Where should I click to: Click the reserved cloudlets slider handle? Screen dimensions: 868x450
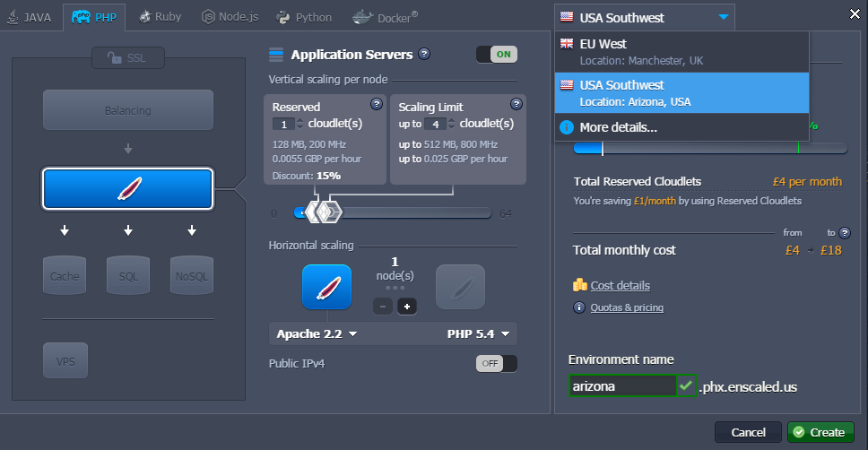[314, 212]
